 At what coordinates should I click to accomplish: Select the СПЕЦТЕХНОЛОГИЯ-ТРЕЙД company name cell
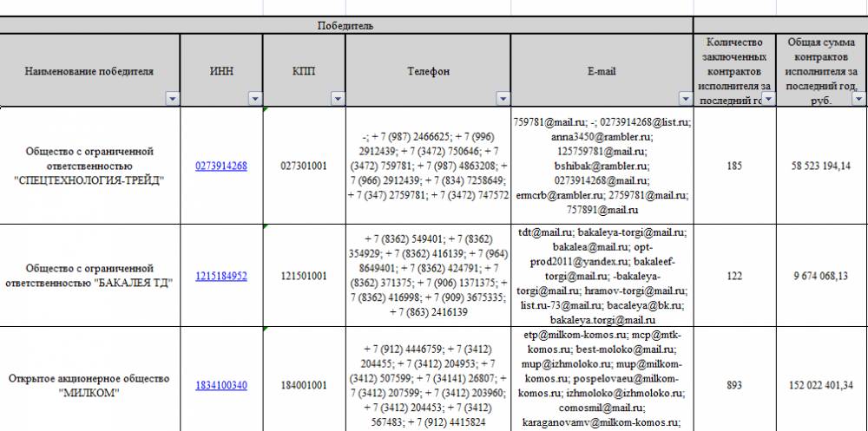(89, 166)
